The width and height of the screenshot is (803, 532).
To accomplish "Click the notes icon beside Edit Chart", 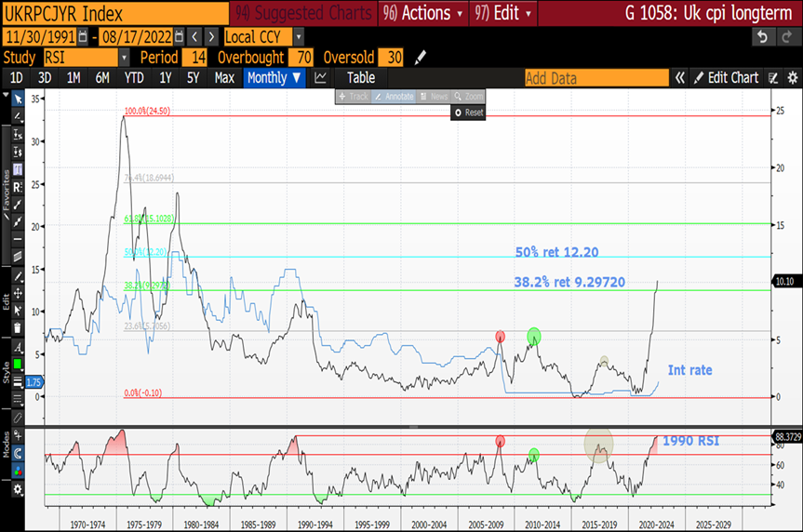I will click(x=773, y=78).
